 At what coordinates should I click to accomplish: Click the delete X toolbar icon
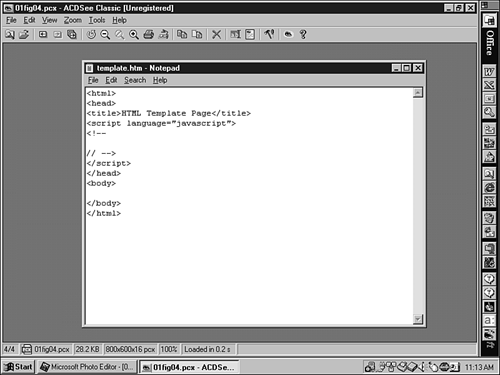217,34
